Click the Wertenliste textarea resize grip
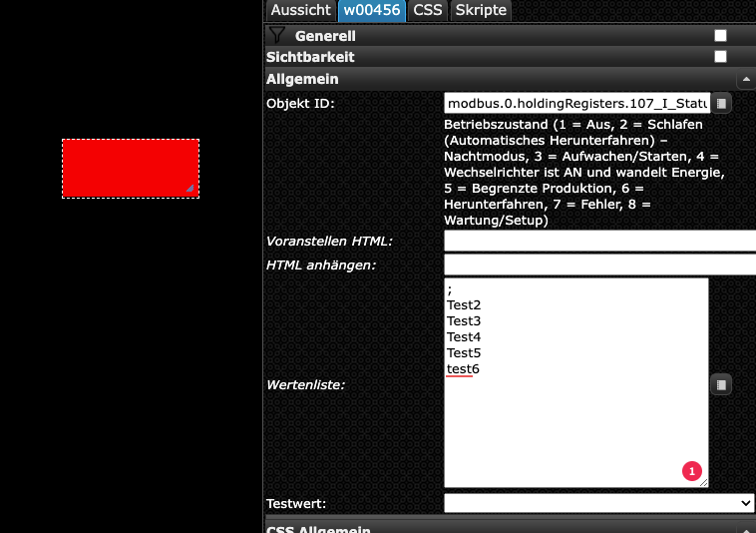The width and height of the screenshot is (756, 533). pyautogui.click(x=704, y=483)
